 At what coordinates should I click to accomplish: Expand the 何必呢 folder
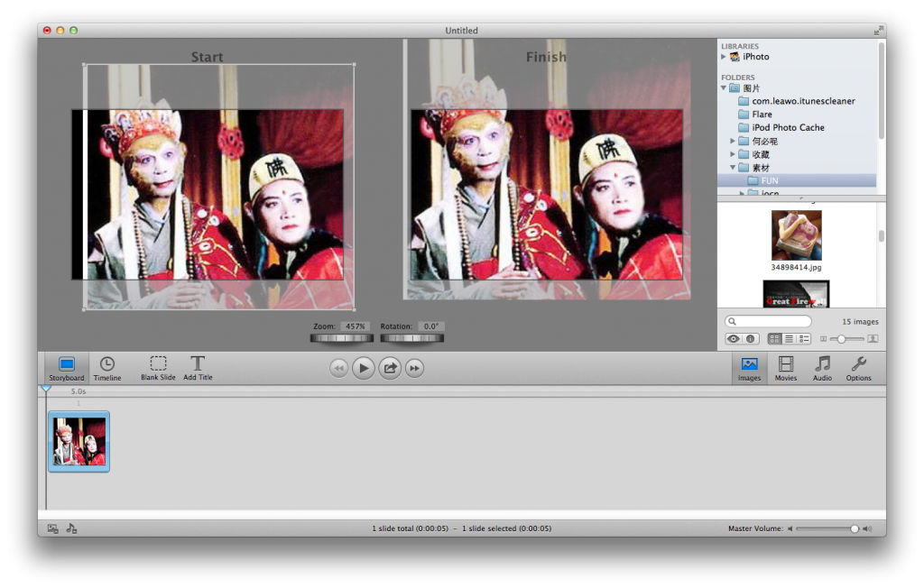733,141
